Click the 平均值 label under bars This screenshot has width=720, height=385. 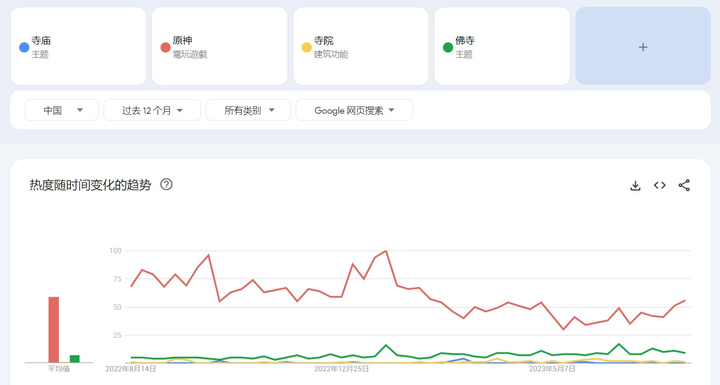(59, 368)
